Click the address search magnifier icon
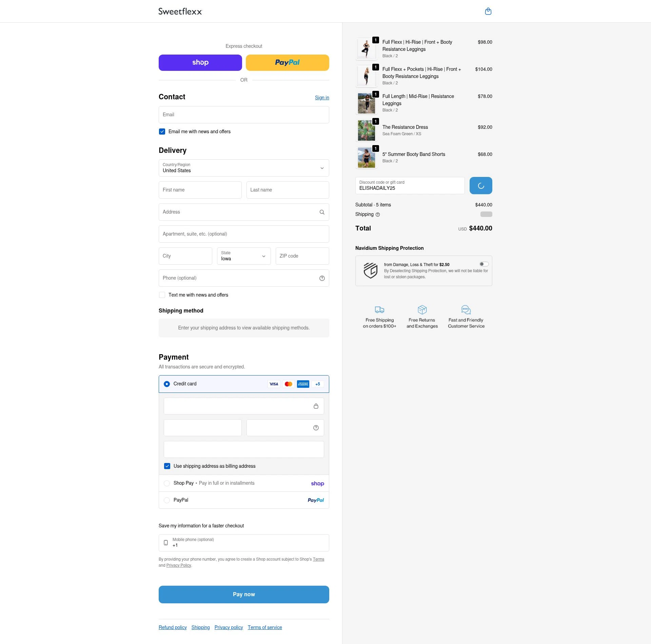The width and height of the screenshot is (651, 644). pos(322,212)
